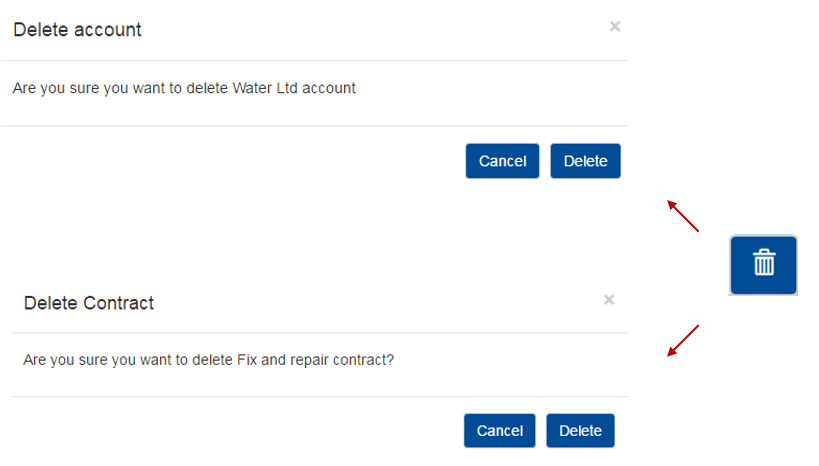Image resolution: width=819 pixels, height=466 pixels.
Task: Confirm Delete in the Delete account dialog
Action: click(586, 161)
